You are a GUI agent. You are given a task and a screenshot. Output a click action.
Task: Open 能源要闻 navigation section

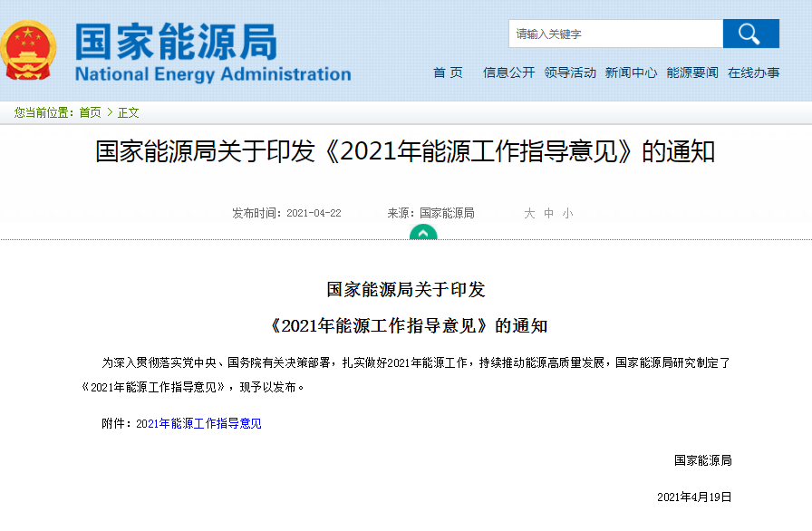(x=692, y=72)
